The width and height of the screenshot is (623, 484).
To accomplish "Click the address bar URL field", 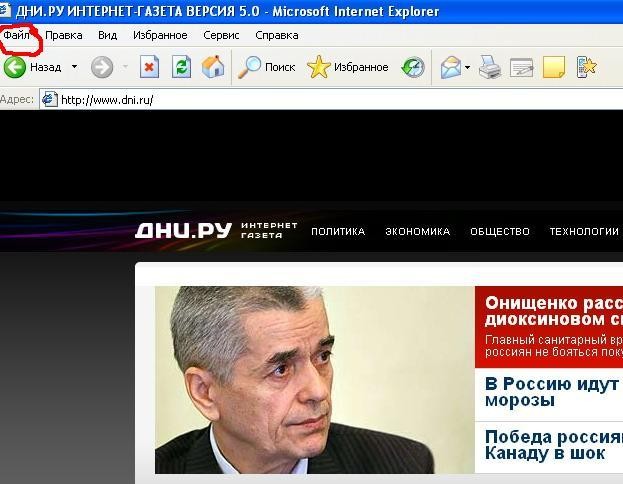I will click(x=331, y=99).
